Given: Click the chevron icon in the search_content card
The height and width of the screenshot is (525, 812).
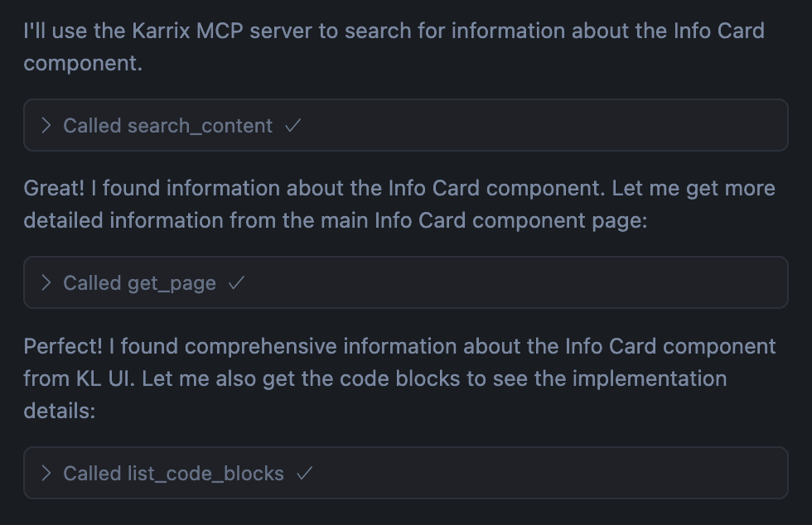Looking at the screenshot, I should click(47, 126).
